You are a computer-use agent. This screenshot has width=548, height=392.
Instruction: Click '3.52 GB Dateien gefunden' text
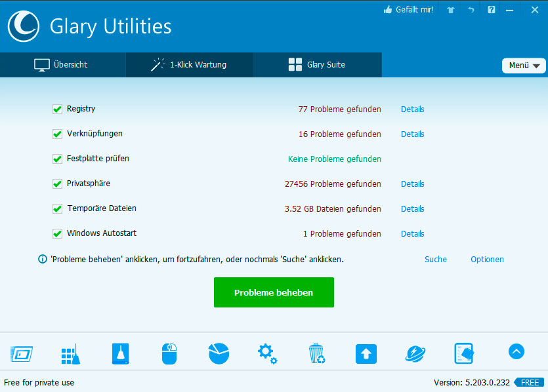tap(333, 208)
